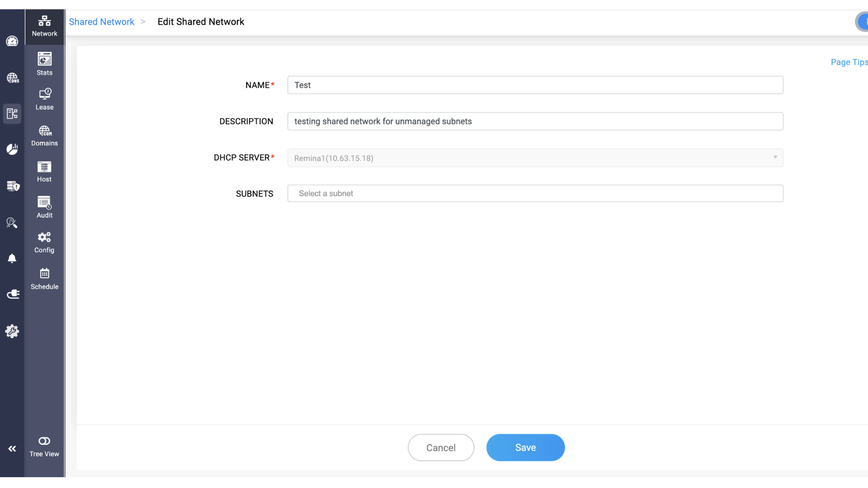The height and width of the screenshot is (488, 868).
Task: Click the Save button
Action: (525, 447)
